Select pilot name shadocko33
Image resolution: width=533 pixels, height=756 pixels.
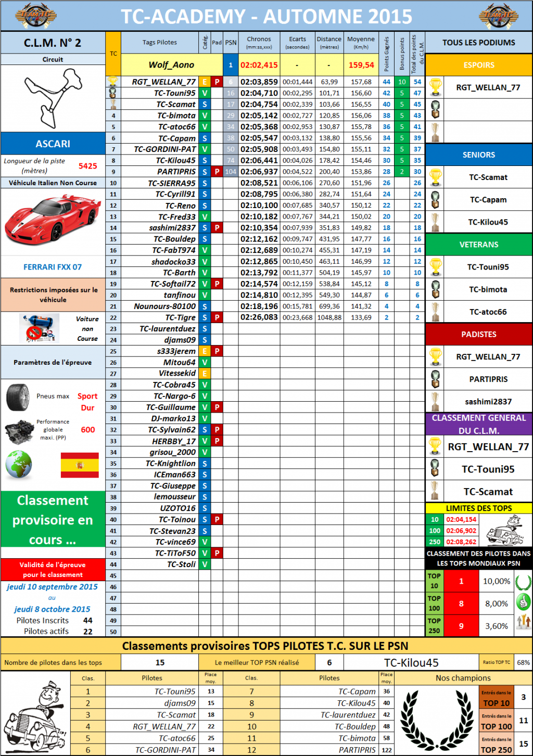coord(174,262)
